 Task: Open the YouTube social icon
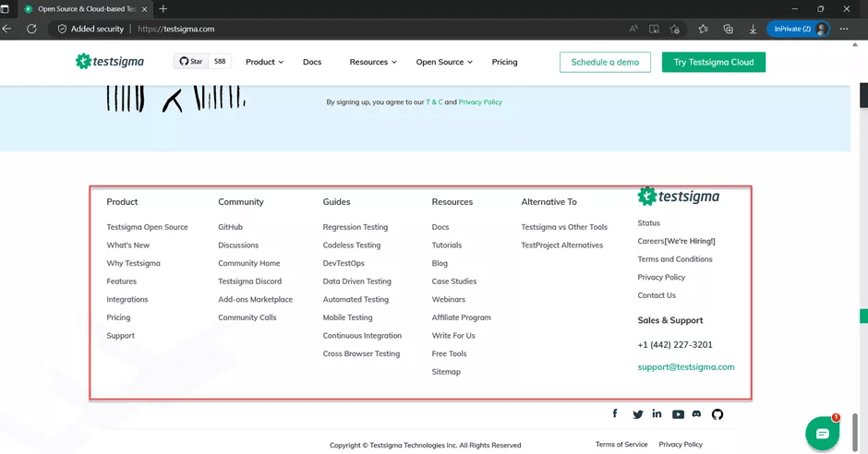click(678, 414)
